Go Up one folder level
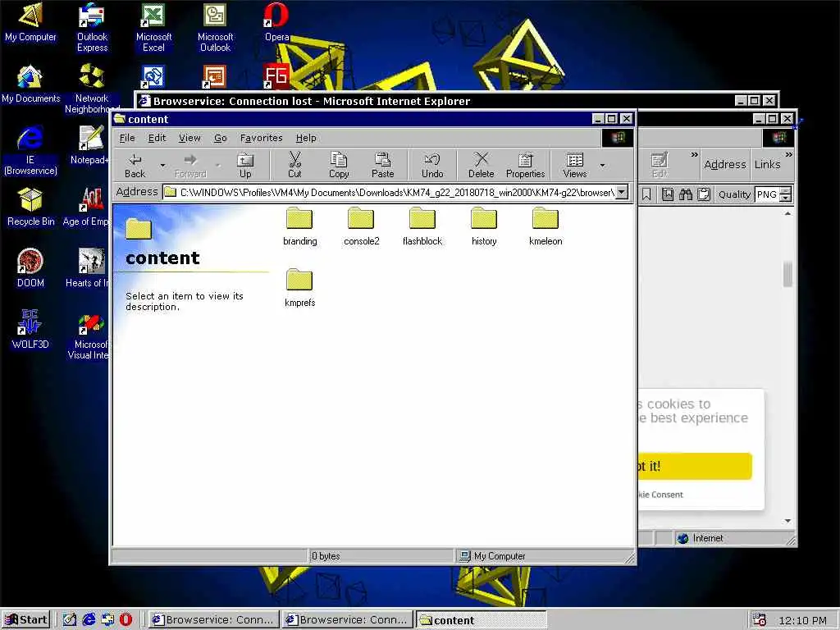The width and height of the screenshot is (840, 630). coord(245,166)
